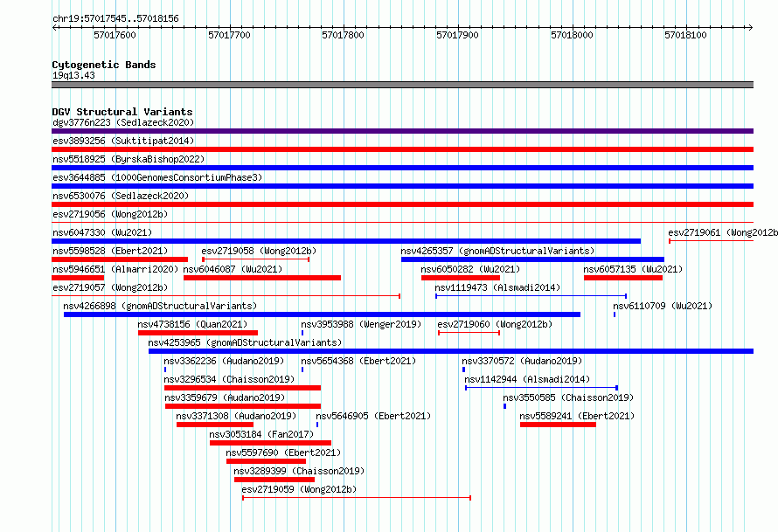Click the blue bar under nsv5518925
The width and height of the screenshot is (778, 532).
pyautogui.click(x=402, y=168)
